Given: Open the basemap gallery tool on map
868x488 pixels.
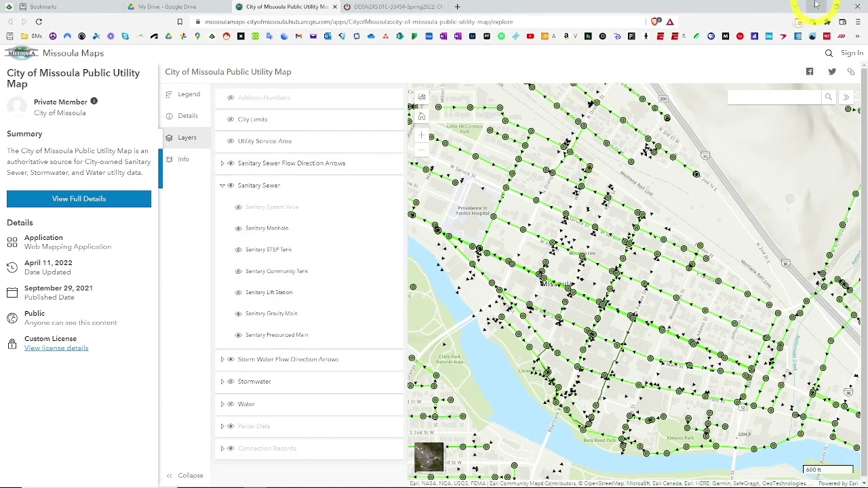Looking at the screenshot, I should point(421,97).
